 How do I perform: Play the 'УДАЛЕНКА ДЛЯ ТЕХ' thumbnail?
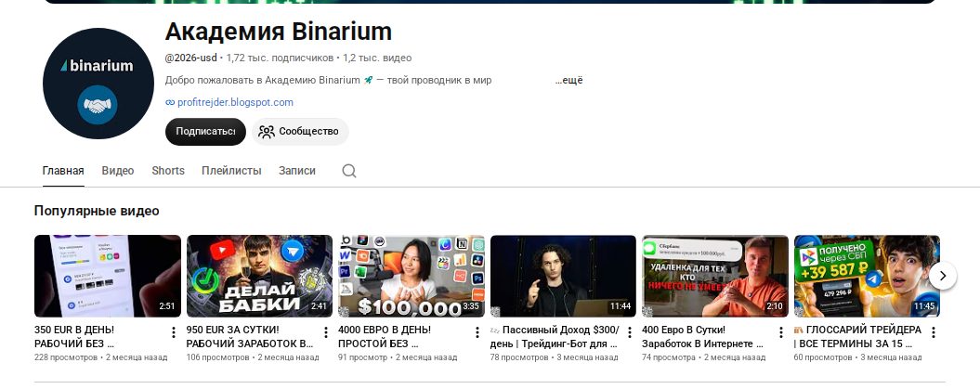point(715,276)
